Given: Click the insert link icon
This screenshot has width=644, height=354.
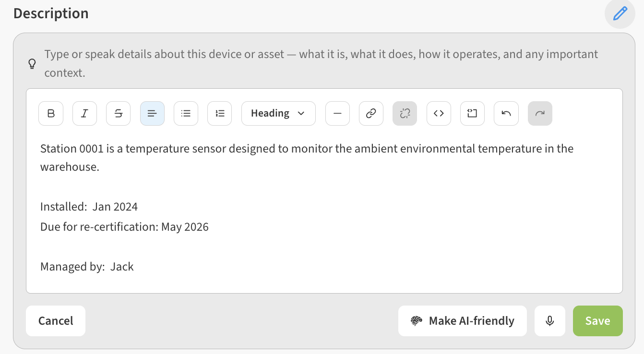Looking at the screenshot, I should [x=371, y=114].
